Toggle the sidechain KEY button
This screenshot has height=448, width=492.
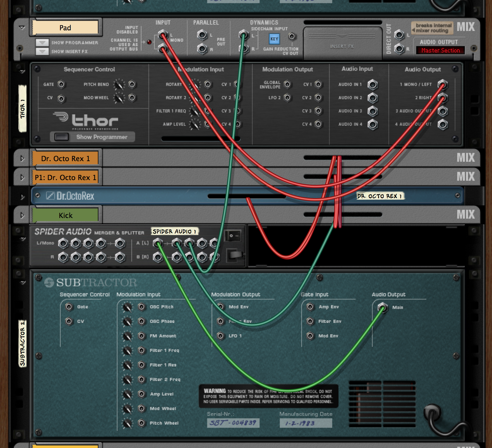[x=274, y=39]
